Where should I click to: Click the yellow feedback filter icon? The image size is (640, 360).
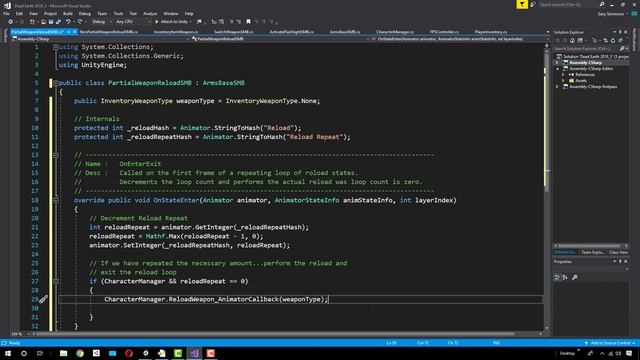click(522, 4)
